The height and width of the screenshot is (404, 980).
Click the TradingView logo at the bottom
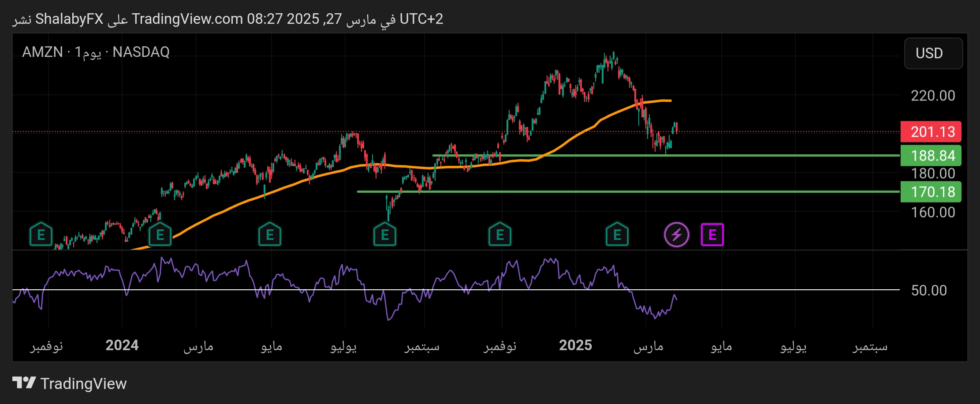pos(70,383)
